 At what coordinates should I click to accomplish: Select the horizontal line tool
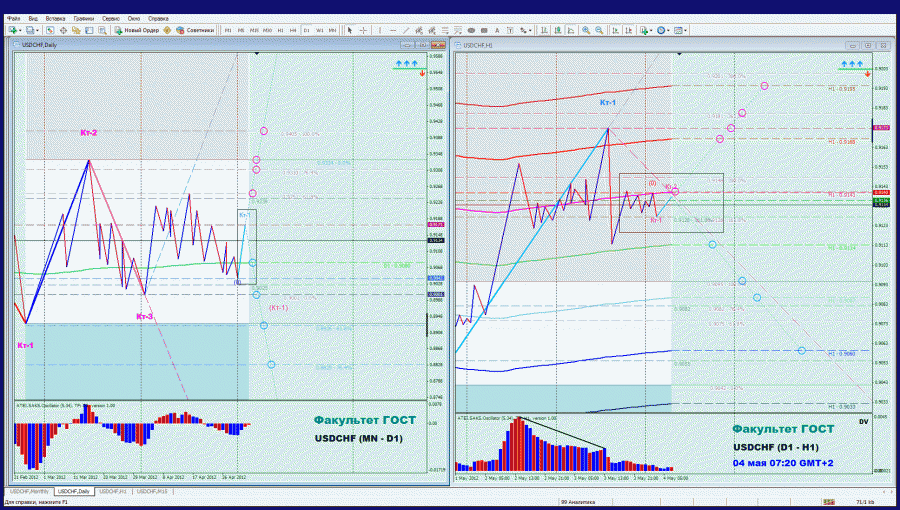tap(393, 30)
